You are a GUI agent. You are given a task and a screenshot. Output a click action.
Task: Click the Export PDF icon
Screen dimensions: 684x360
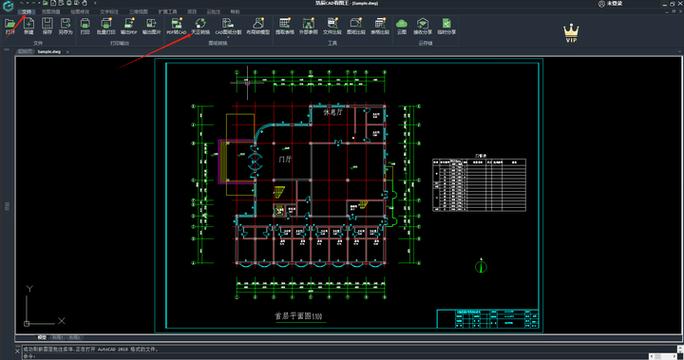(x=129, y=26)
